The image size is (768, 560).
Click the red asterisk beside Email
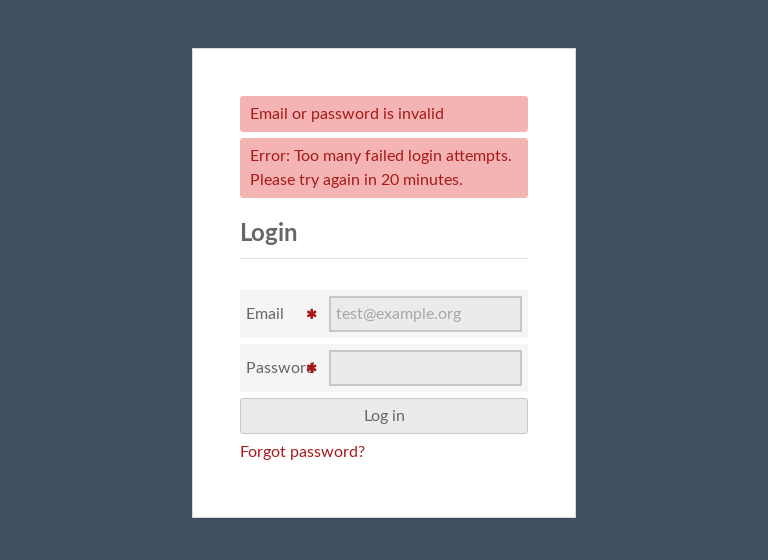click(x=312, y=314)
